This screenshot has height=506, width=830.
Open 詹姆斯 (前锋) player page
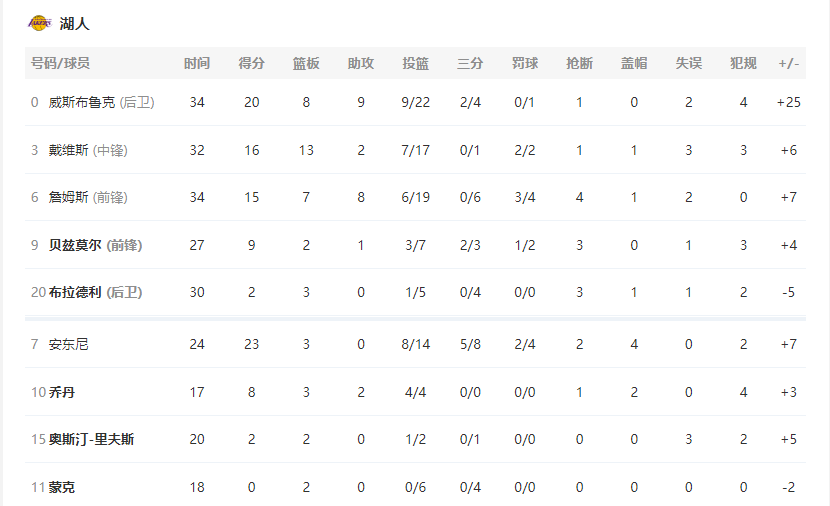tap(88, 197)
